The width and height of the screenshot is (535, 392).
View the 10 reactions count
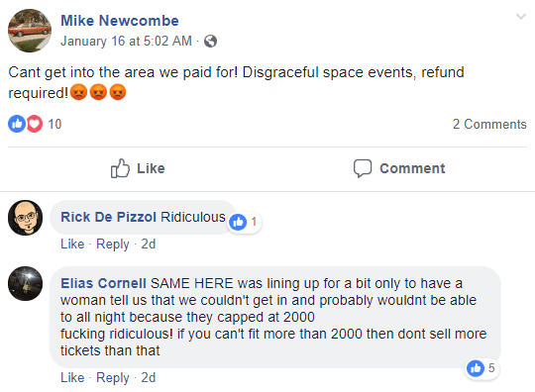click(54, 124)
